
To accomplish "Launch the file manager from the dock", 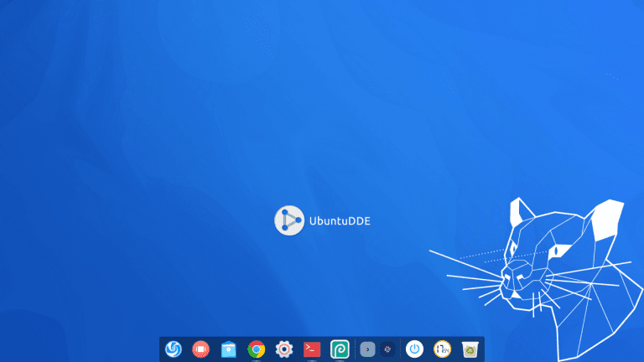I will [228, 349].
